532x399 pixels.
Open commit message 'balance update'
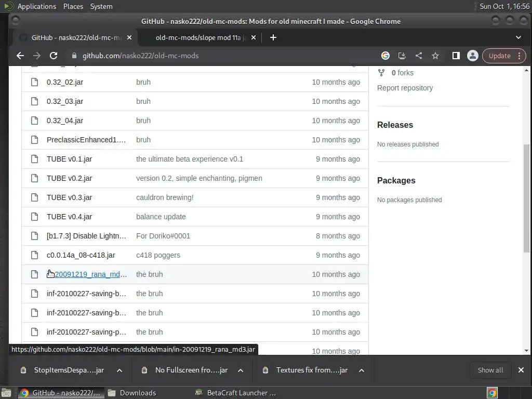(161, 217)
